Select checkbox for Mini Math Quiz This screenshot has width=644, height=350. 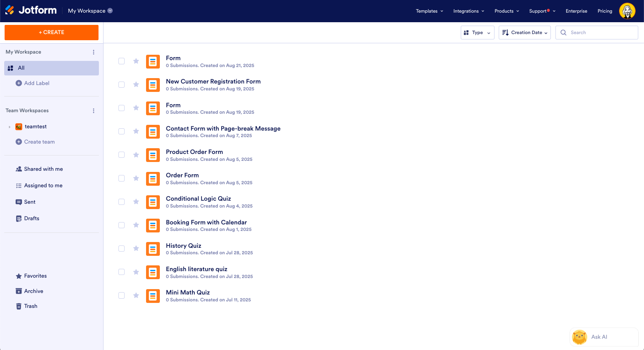coord(122,296)
